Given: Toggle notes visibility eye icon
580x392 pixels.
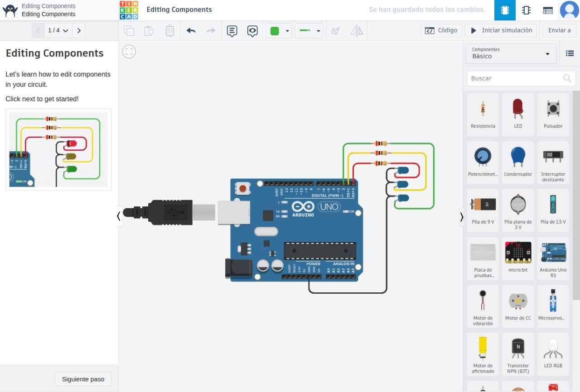Looking at the screenshot, I should click(x=252, y=31).
